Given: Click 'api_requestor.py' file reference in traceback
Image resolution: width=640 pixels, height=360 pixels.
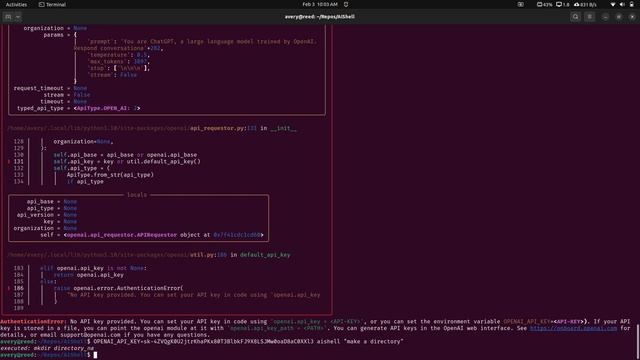Looking at the screenshot, I should pyautogui.click(x=218, y=128).
